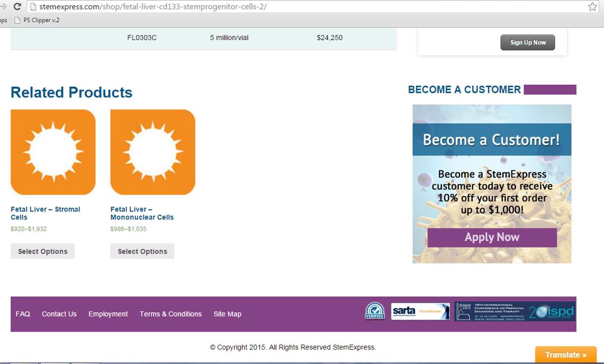Open the Fetal Liver – Mononuclear Cells link

click(x=142, y=213)
